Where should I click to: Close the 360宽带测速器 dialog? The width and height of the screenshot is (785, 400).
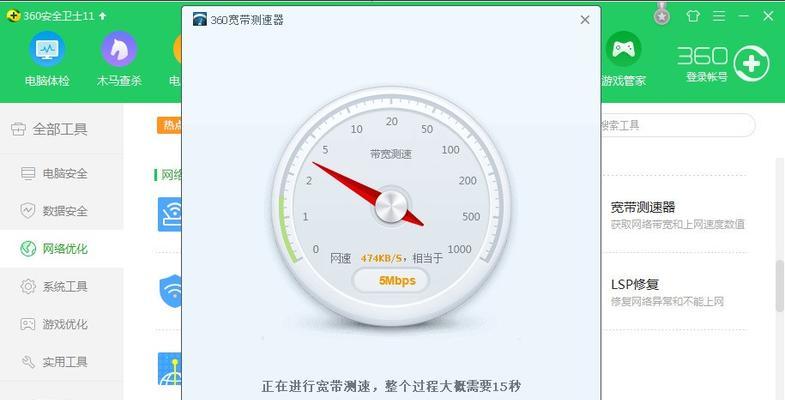point(585,20)
